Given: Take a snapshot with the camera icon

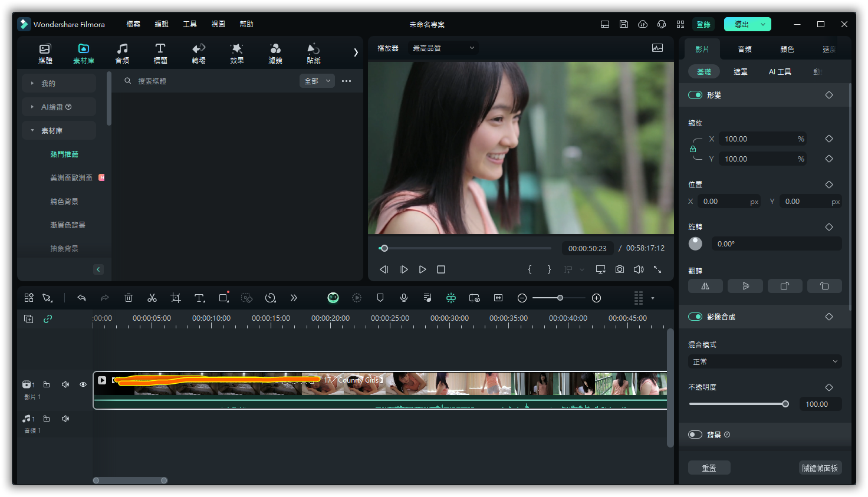Looking at the screenshot, I should click(x=620, y=269).
